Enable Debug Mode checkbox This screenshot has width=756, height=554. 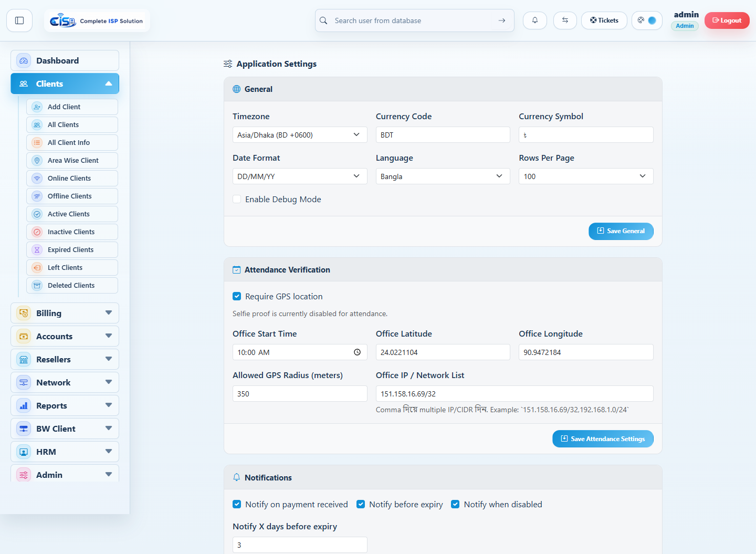237,199
